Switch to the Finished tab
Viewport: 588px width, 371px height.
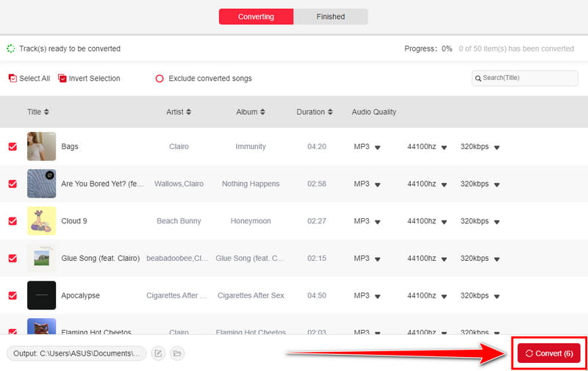tap(331, 17)
